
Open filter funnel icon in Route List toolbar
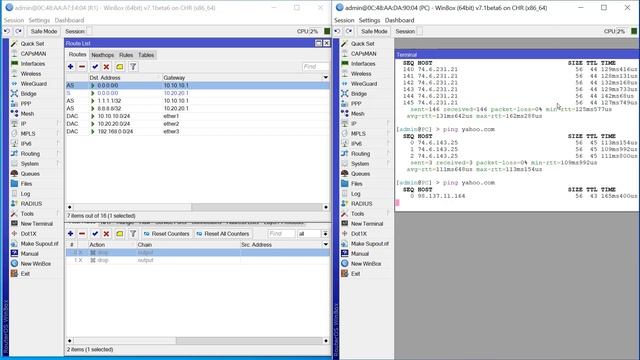tap(133, 67)
